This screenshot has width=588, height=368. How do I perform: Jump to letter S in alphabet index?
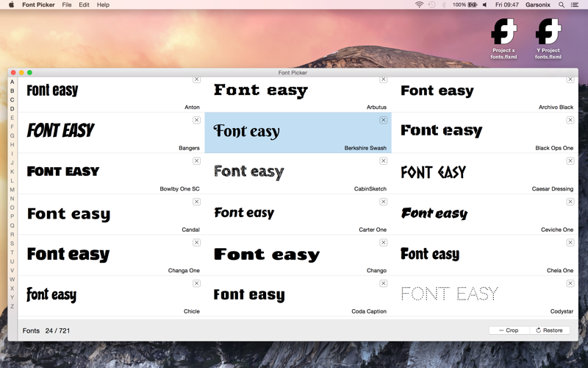pyautogui.click(x=12, y=244)
